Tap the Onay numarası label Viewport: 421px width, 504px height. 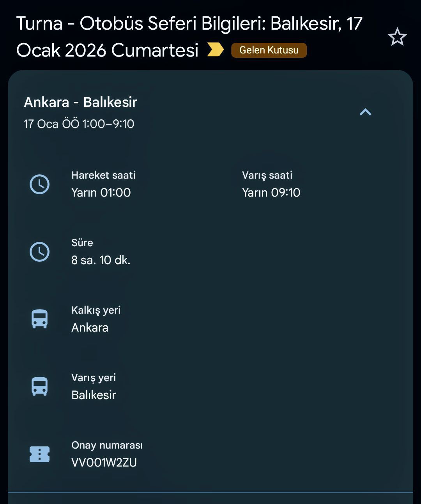pos(107,445)
